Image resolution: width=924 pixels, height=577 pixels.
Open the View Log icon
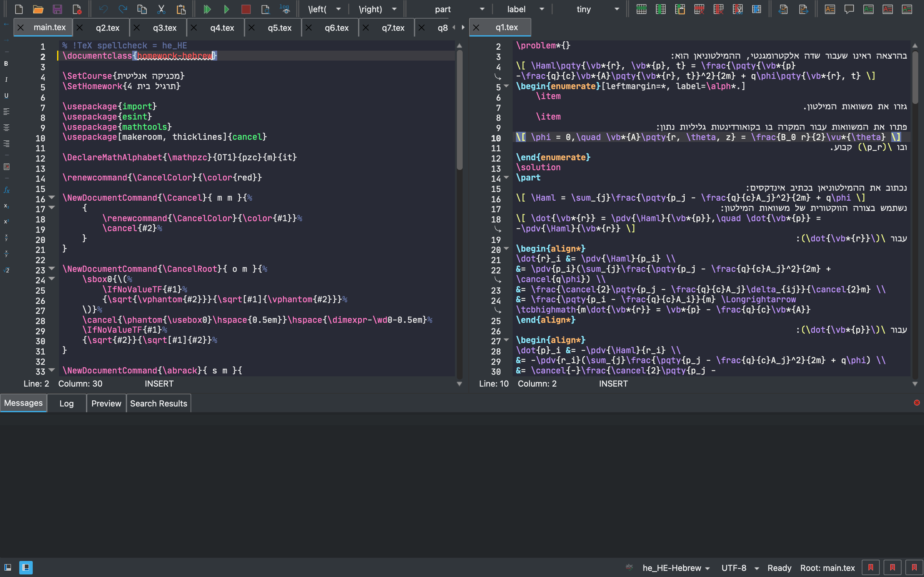[285, 9]
